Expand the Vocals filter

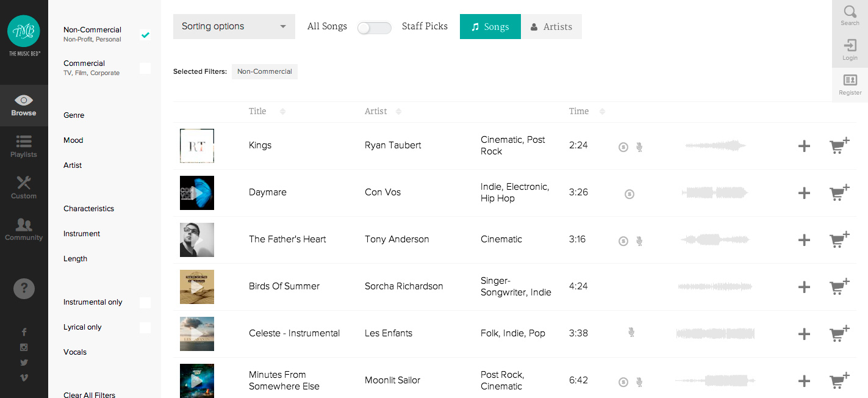(75, 352)
